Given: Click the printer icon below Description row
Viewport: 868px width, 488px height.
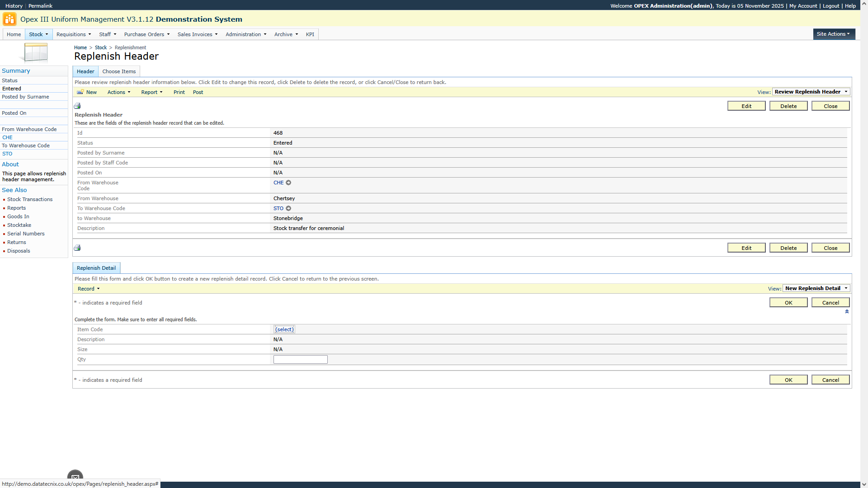Looking at the screenshot, I should click(77, 248).
